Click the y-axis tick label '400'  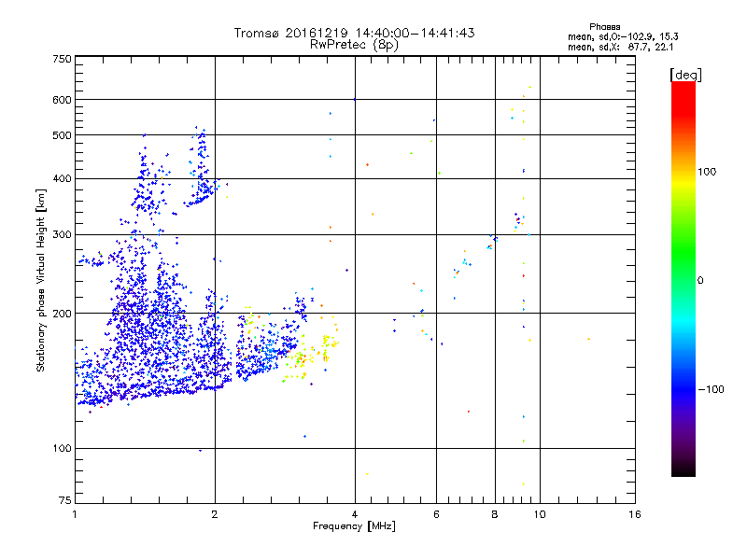coord(62,179)
